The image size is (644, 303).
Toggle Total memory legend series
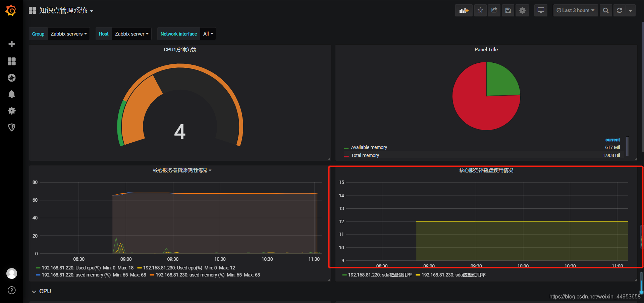365,155
